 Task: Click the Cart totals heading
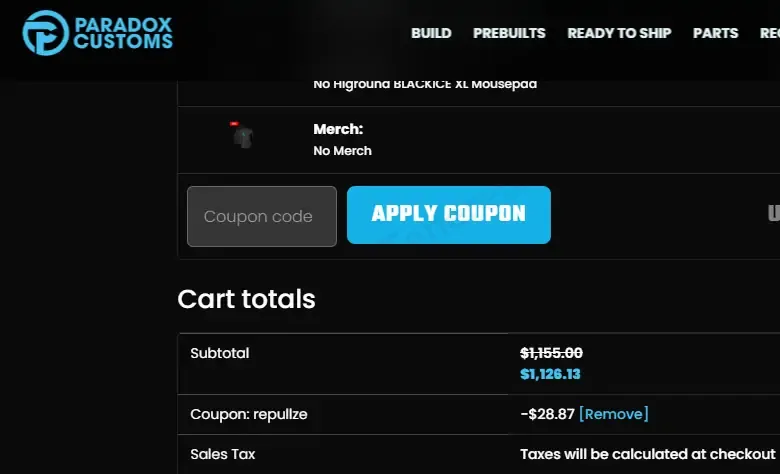coord(246,299)
